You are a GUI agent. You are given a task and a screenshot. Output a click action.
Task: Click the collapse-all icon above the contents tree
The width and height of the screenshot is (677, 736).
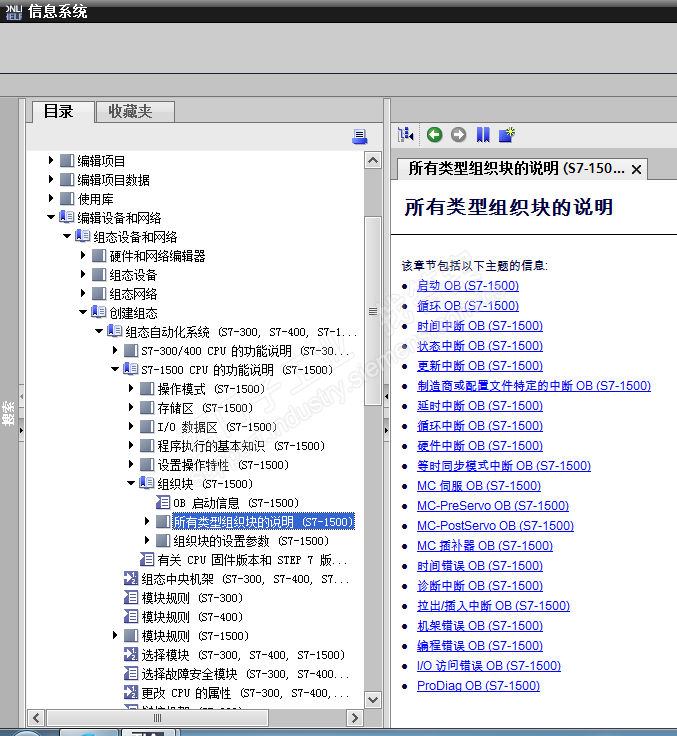(x=360, y=137)
